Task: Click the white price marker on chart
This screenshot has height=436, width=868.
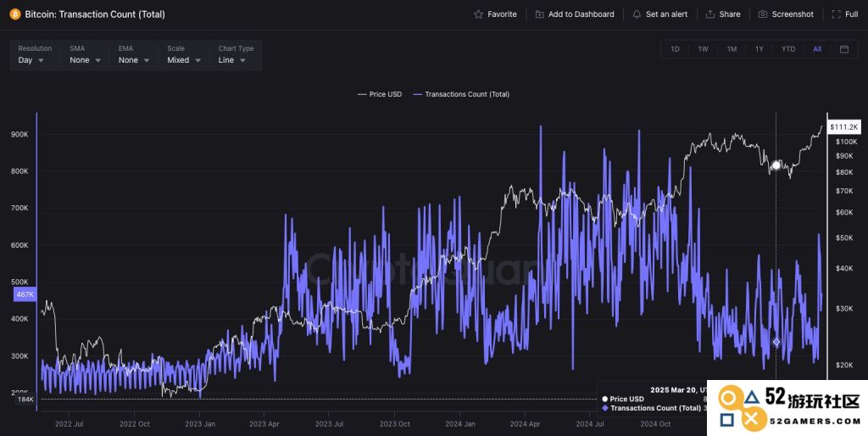Action: (776, 165)
